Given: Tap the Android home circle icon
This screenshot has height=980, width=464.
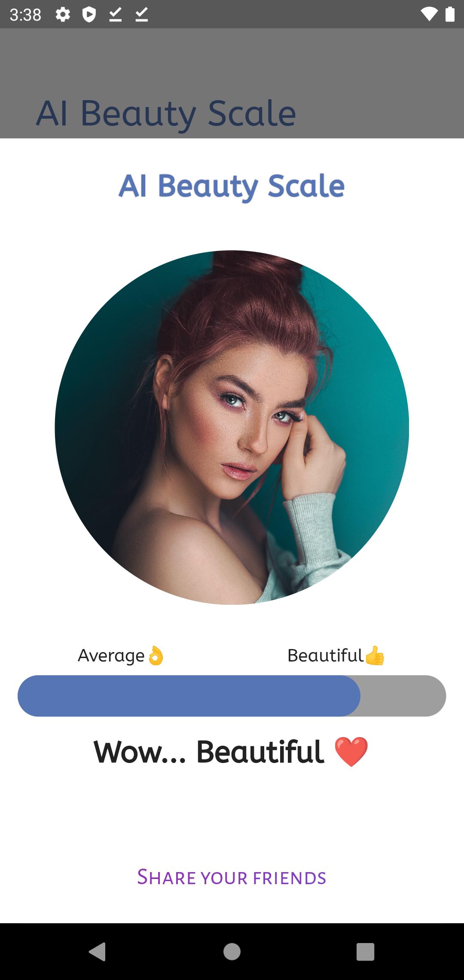Looking at the screenshot, I should click(x=232, y=951).
